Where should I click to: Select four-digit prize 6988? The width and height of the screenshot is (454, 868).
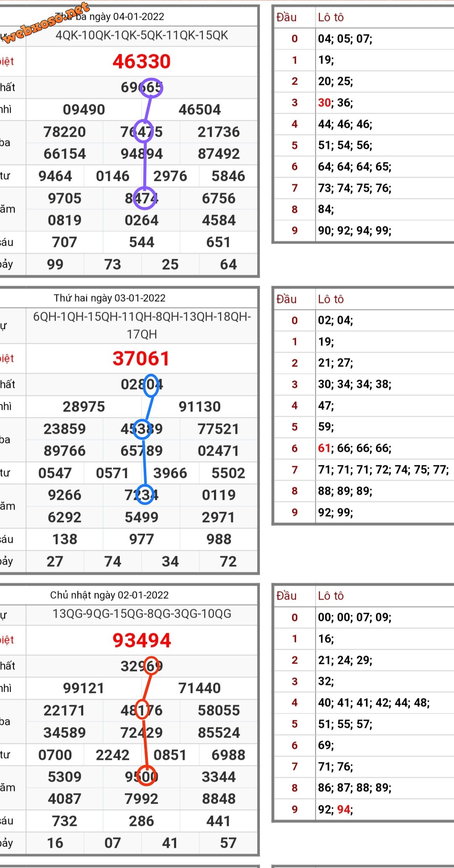pyautogui.click(x=228, y=755)
